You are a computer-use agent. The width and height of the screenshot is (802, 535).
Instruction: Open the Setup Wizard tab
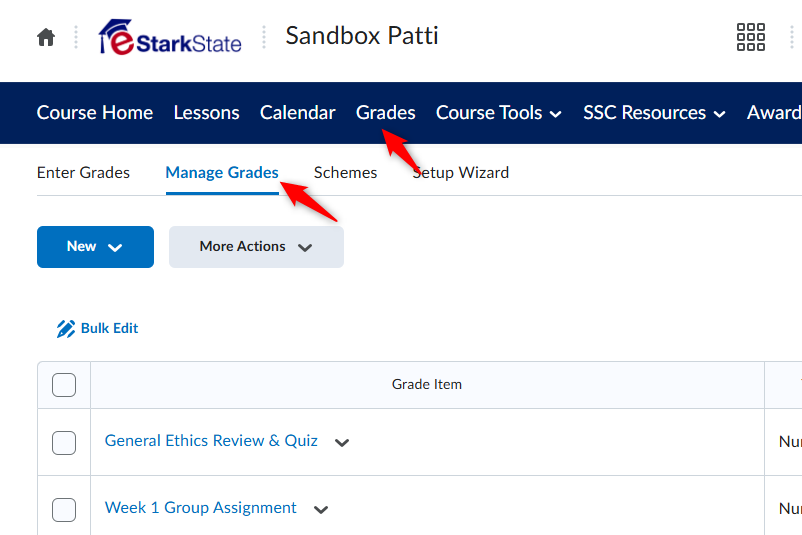coord(460,173)
